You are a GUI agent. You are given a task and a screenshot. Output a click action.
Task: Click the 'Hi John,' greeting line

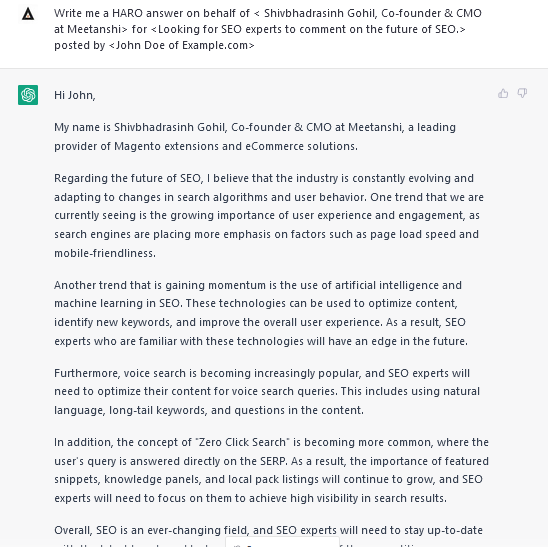(75, 95)
